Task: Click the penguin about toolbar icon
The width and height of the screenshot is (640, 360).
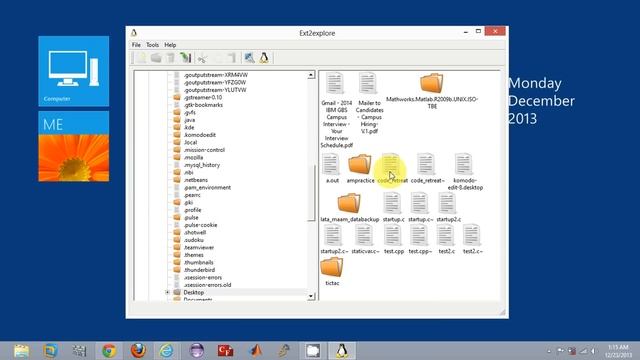Action: 264,58
